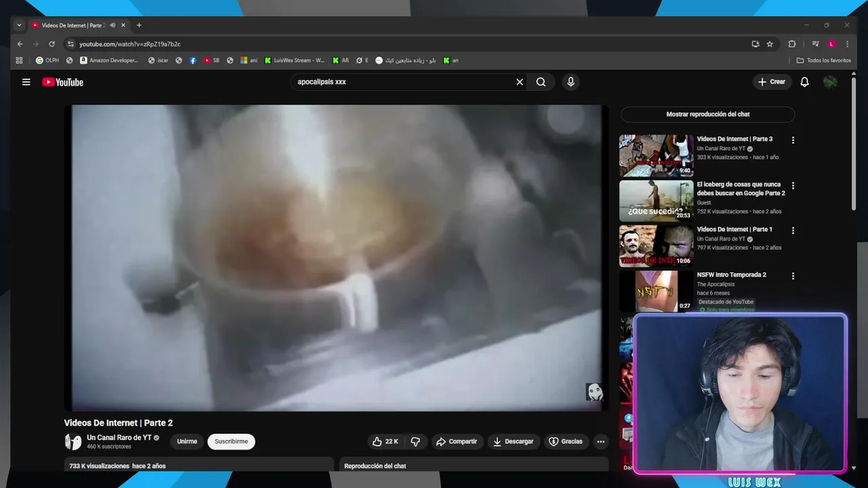The height and width of the screenshot is (488, 868).
Task: Open YouTube notifications bell
Action: coord(804,82)
